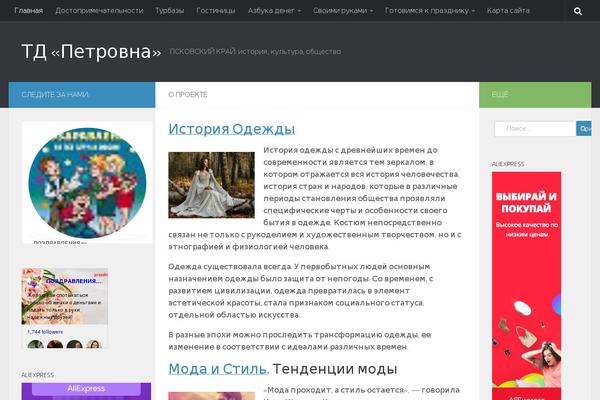Select the green Ещё tab
The width and height of the screenshot is (600, 400).
pos(535,95)
